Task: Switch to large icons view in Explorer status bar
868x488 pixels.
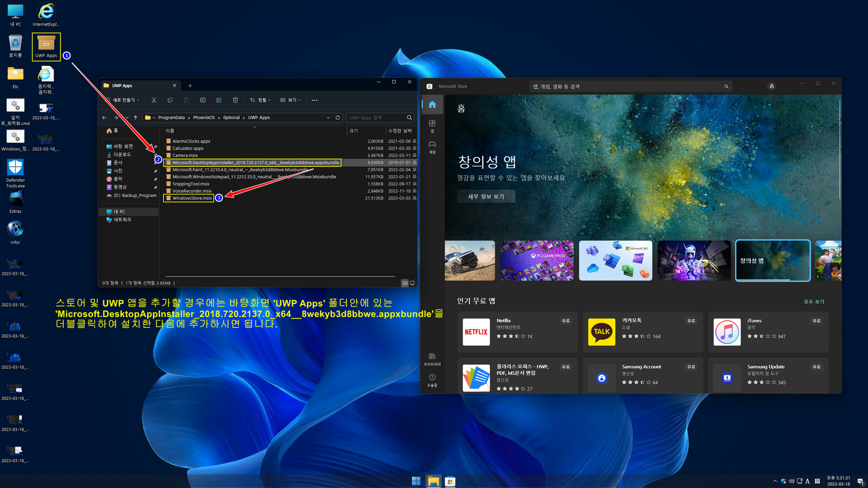Action: (412, 283)
